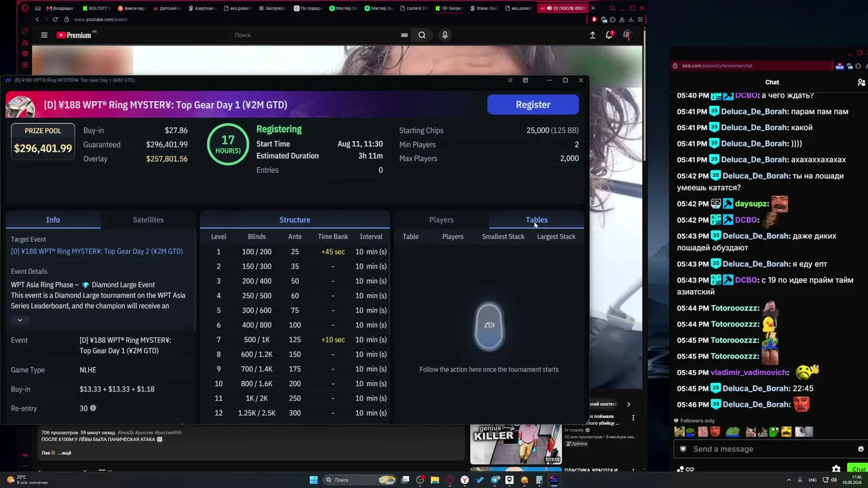Open a new browser tab

[593, 8]
